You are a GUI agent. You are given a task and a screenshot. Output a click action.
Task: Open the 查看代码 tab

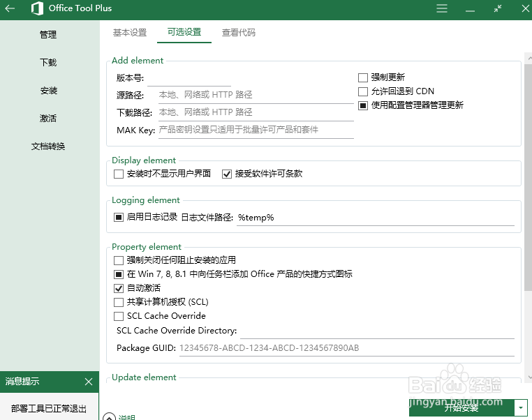239,33
